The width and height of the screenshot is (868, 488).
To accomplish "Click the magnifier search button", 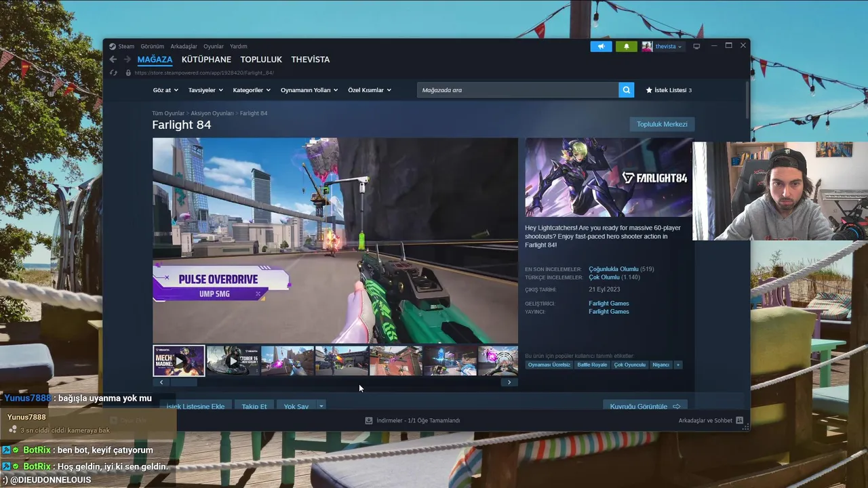I will (627, 89).
